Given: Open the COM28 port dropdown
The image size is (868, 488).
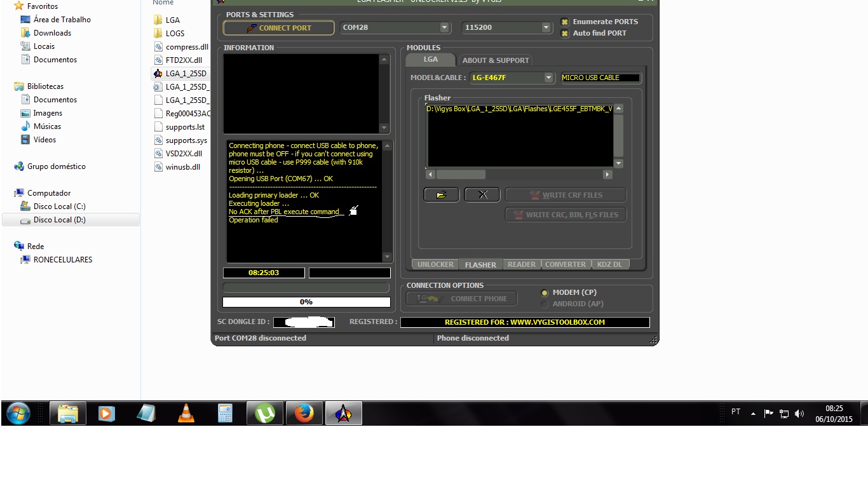Looking at the screenshot, I should 444,27.
